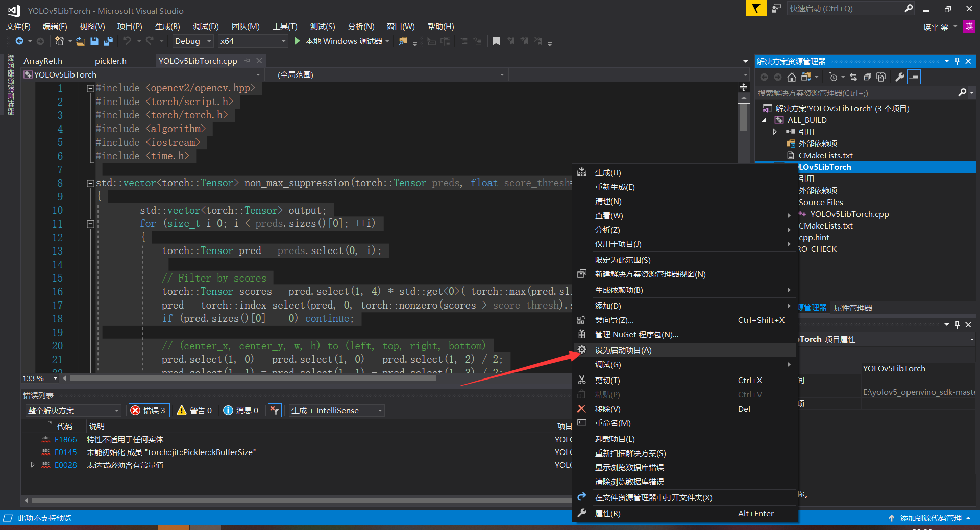Toggle the 错误 3 errors filter
This screenshot has height=530, width=980.
[149, 410]
